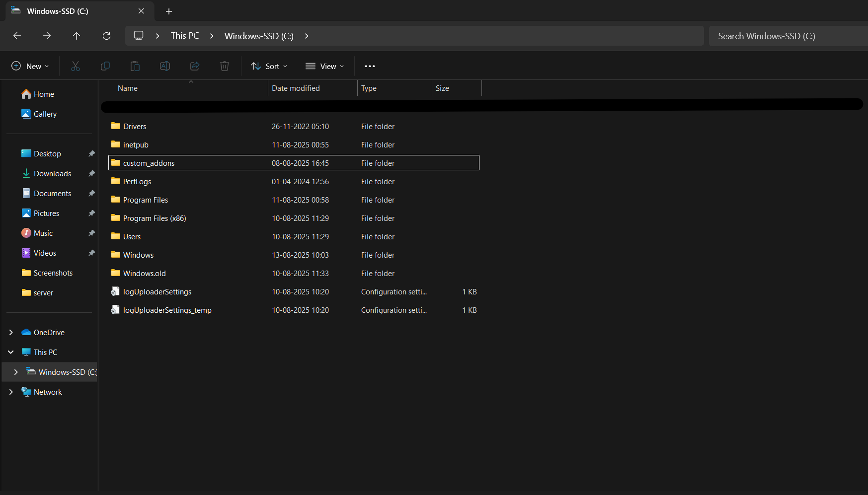Viewport: 868px width, 495px height.
Task: Select the Drivers folder icon
Action: point(116,126)
